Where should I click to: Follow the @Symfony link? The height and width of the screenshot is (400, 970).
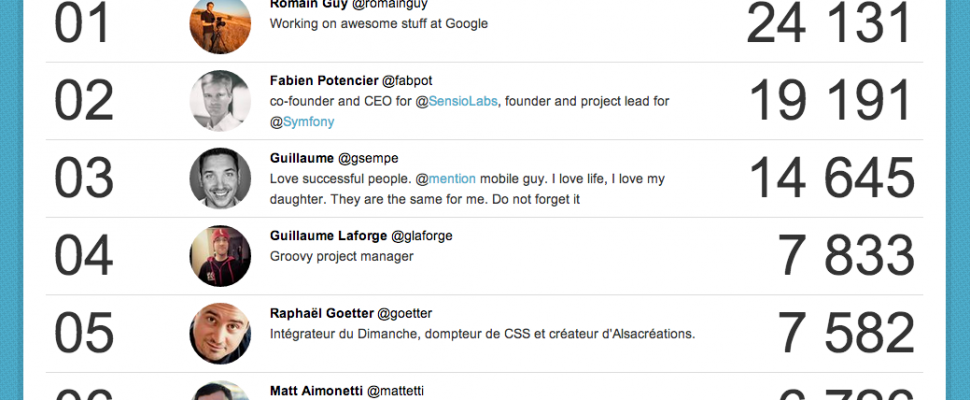coord(302,122)
